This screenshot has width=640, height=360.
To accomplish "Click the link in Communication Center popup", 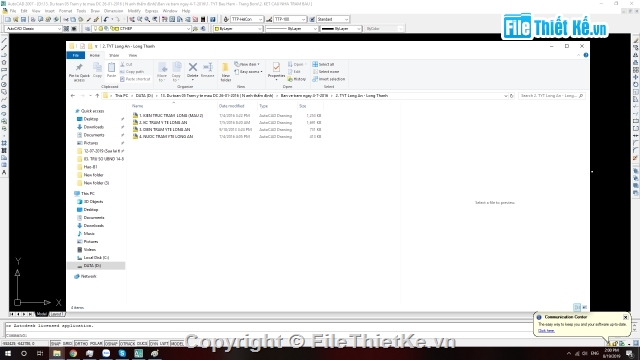I will pos(546,331).
